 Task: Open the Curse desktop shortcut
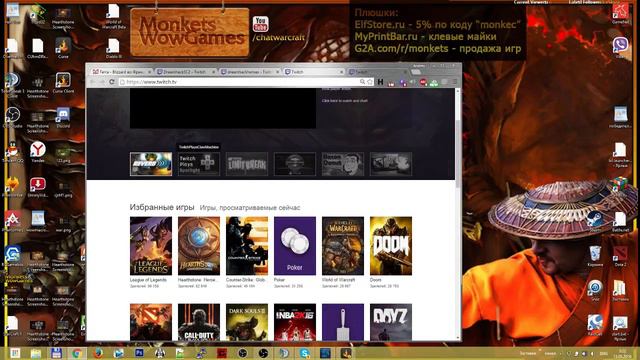pos(63,48)
